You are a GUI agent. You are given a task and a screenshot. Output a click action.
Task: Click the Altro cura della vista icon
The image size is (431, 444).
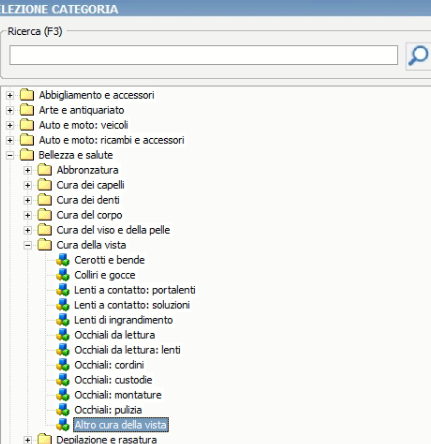[63, 425]
